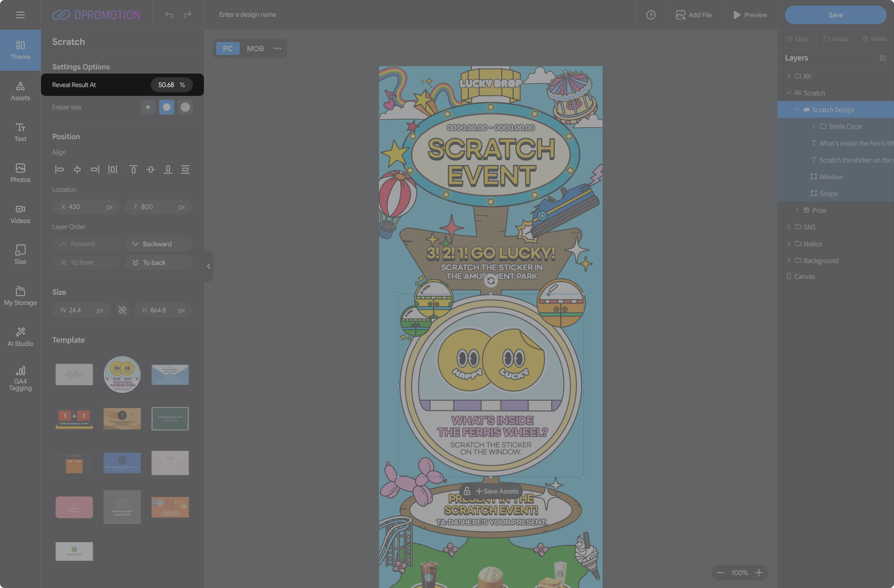Open the AI Studio sidebar panel
The height and width of the screenshot is (588, 894).
(20, 337)
